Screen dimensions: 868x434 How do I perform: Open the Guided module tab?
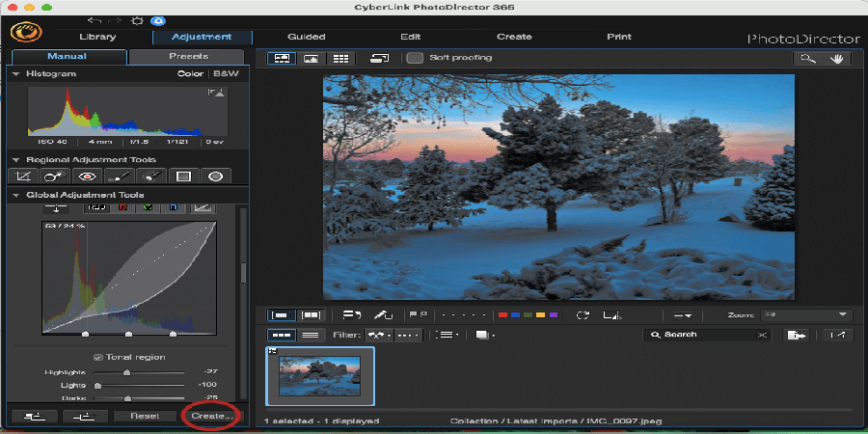tap(306, 37)
